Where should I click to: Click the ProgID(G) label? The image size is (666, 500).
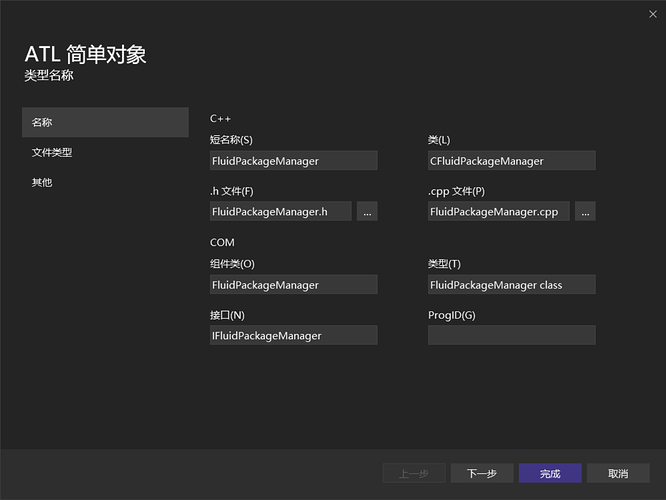click(x=452, y=315)
